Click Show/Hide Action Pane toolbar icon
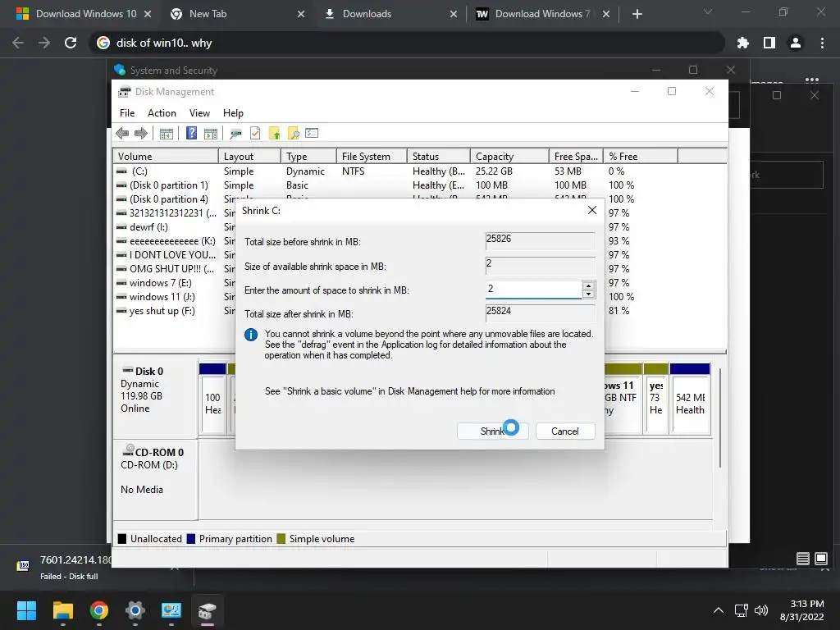The image size is (840, 630). pyautogui.click(x=211, y=134)
